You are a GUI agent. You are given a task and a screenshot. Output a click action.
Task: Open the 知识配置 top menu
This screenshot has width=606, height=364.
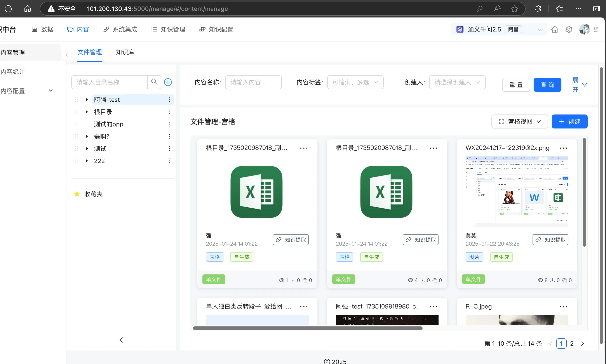(216, 29)
